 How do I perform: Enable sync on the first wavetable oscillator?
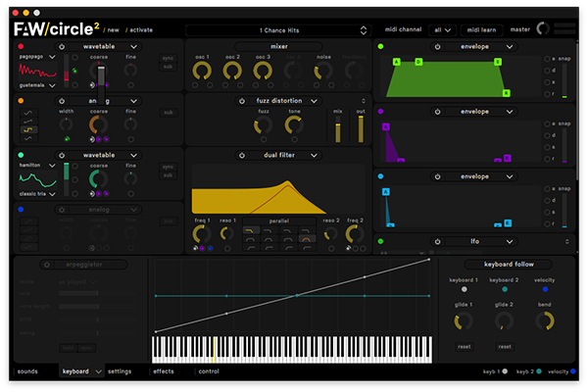pyautogui.click(x=168, y=58)
